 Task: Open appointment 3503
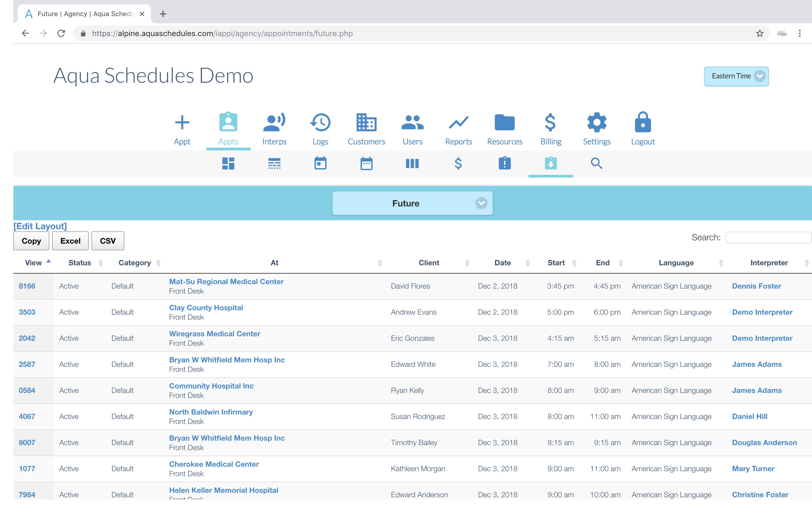tap(27, 312)
